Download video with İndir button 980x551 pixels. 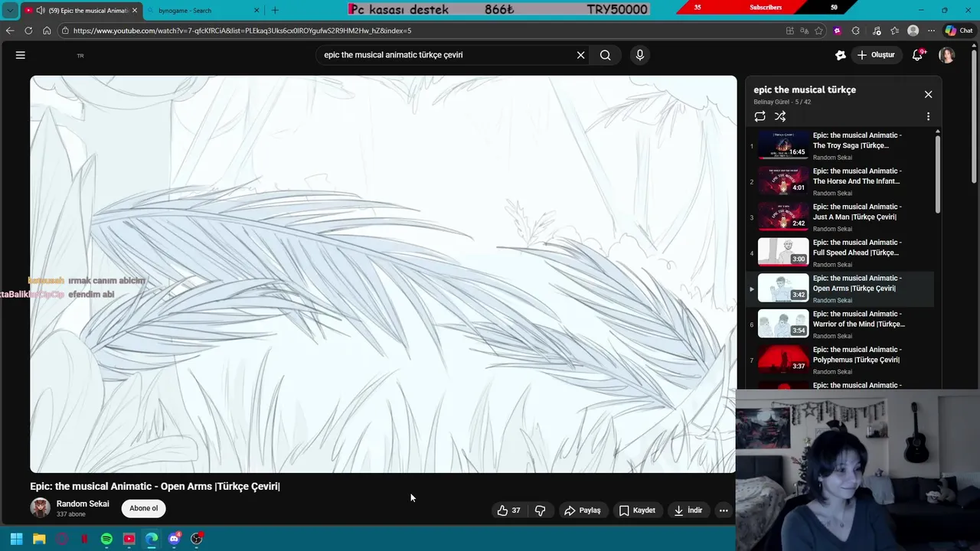[688, 510]
